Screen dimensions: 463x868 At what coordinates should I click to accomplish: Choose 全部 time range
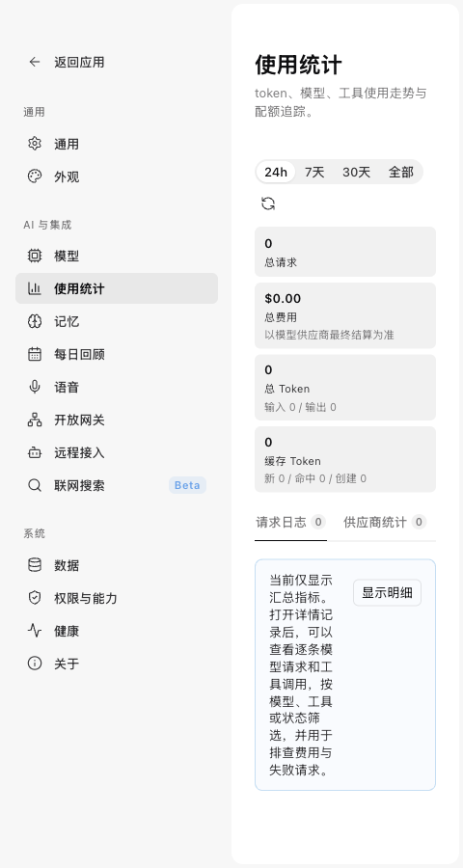tap(401, 173)
